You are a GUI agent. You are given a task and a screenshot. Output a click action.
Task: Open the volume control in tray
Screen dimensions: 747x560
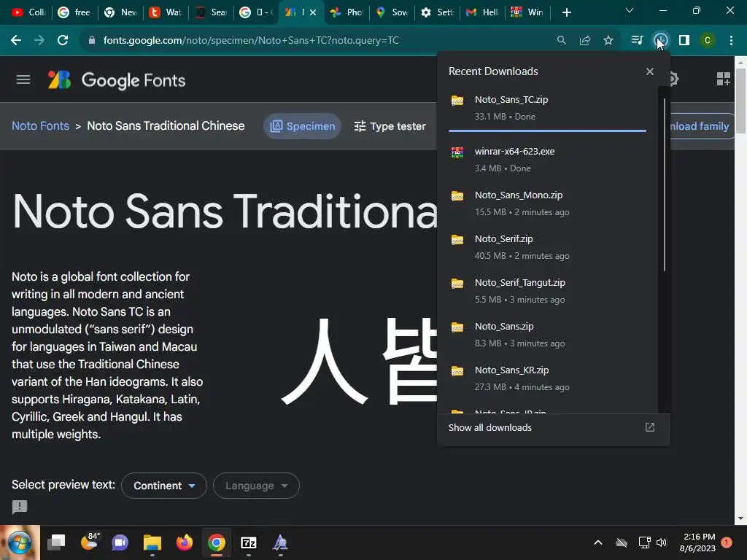(x=661, y=542)
